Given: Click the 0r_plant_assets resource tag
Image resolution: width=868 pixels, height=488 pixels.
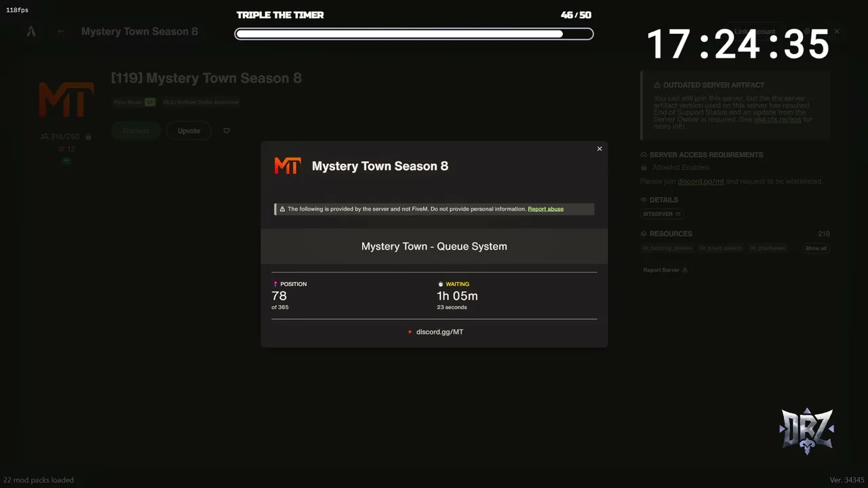Looking at the screenshot, I should [x=721, y=248].
